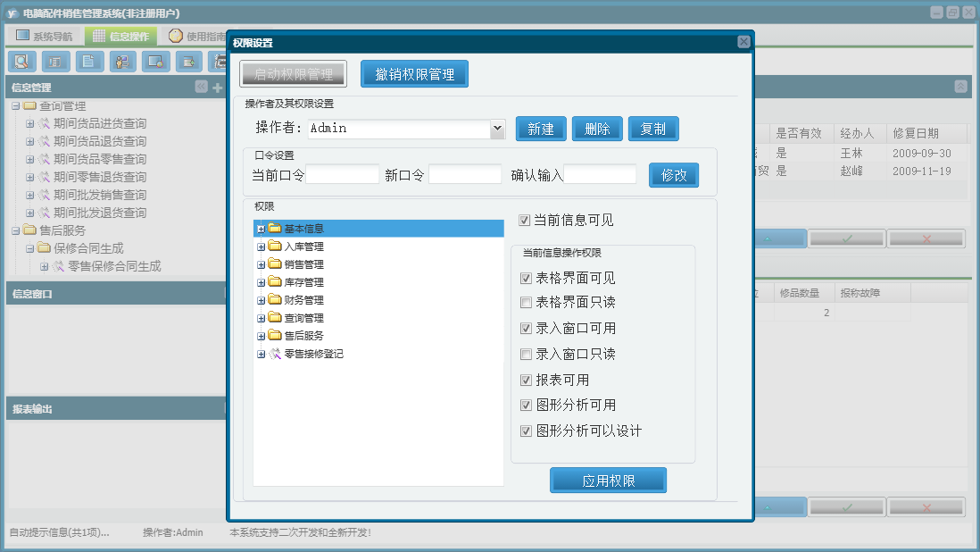This screenshot has height=552, width=980.
Task: Toggle the 图形分析可以设计 checkbox
Action: (x=526, y=431)
